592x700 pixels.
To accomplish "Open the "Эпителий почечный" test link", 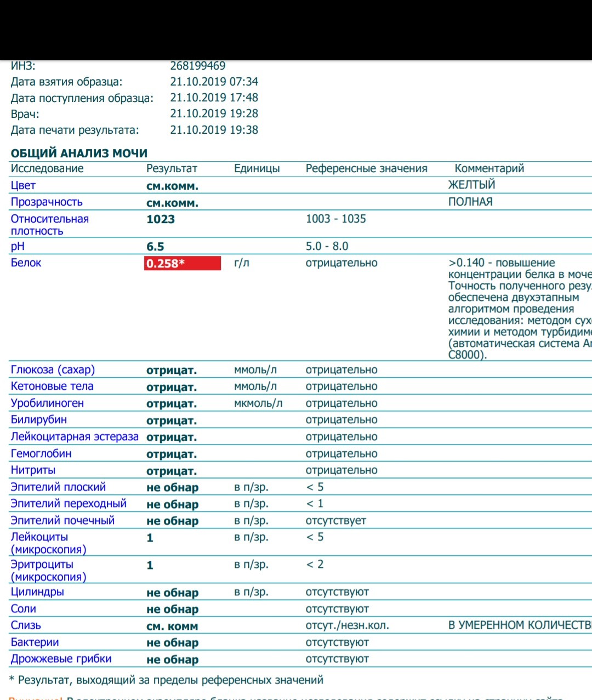I will 62,520.
